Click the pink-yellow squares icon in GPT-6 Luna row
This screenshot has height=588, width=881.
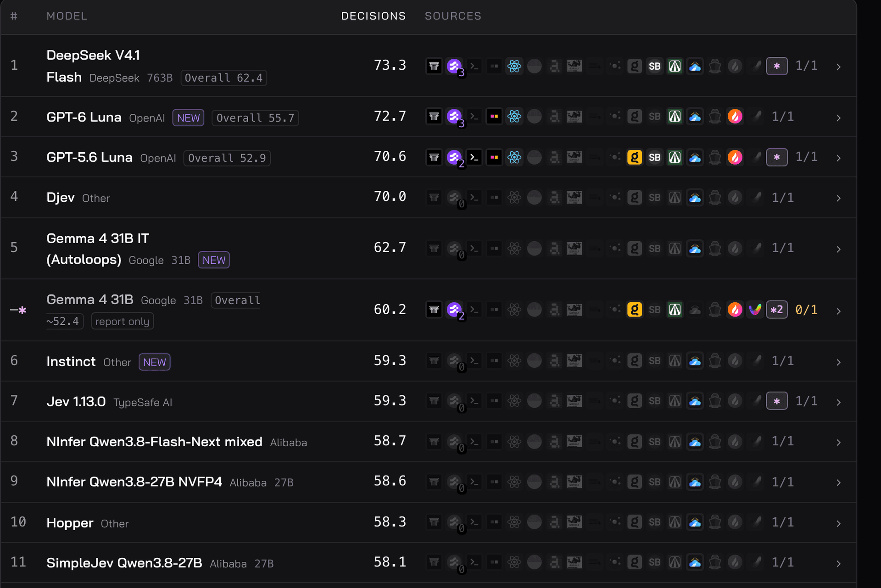pos(494,116)
